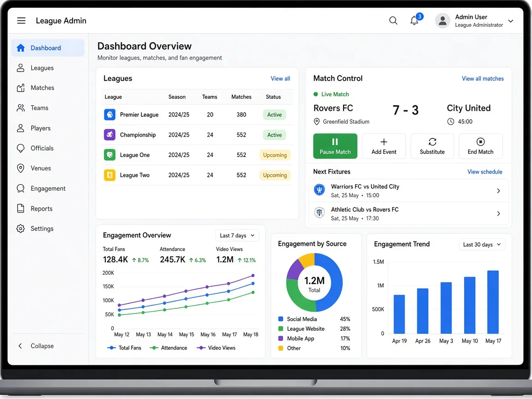Click View all matches link
This screenshot has height=399, width=532.
[483, 79]
